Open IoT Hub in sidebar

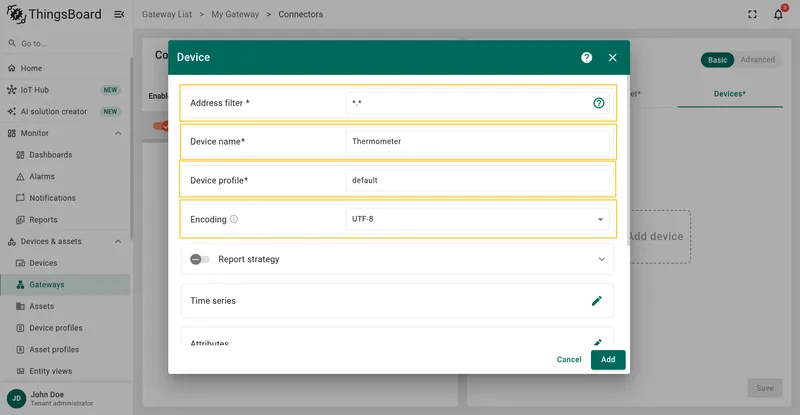tap(65, 90)
